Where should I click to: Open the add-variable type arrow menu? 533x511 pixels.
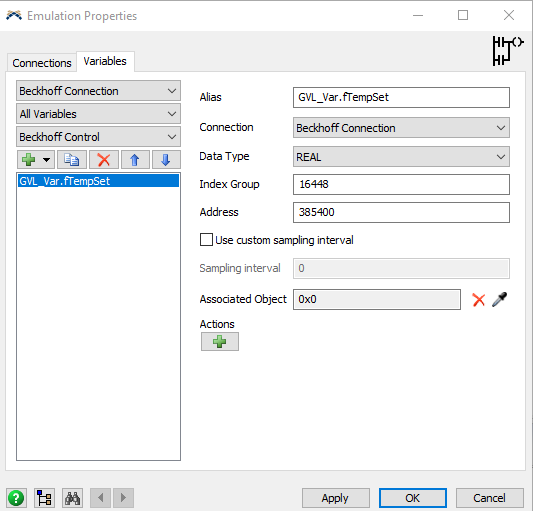tap(47, 159)
